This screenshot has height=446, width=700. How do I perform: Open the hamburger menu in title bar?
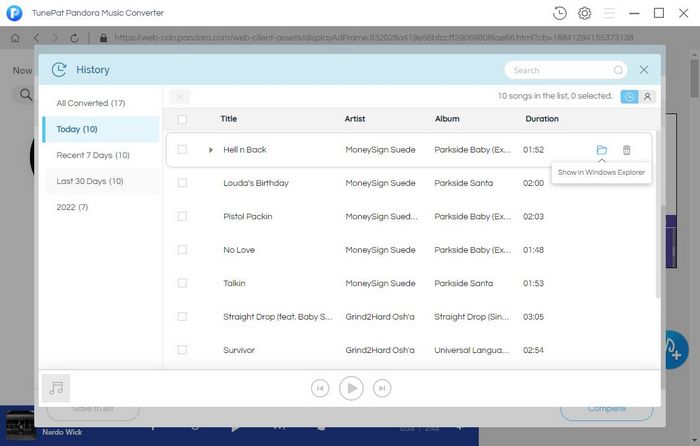(609, 13)
